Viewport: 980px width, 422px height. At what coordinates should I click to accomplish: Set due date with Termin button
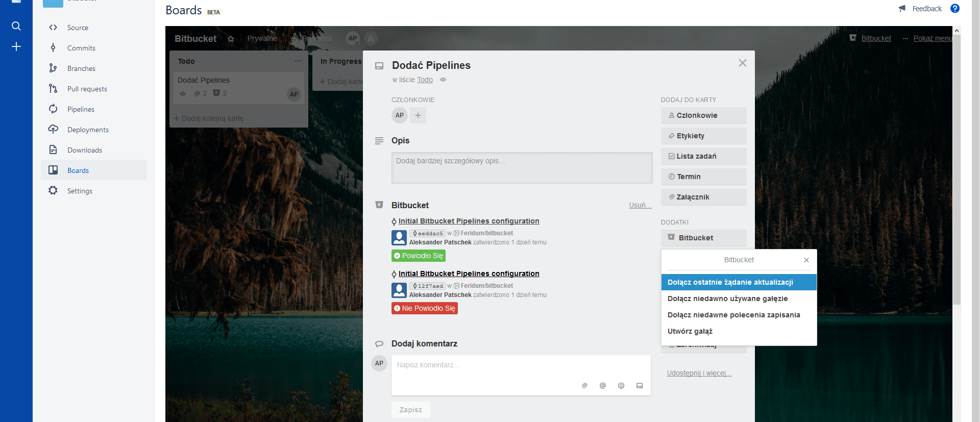[703, 177]
